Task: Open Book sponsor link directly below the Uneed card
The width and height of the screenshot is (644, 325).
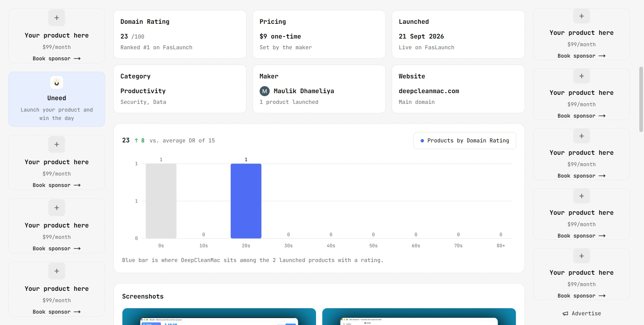Action: point(57,185)
